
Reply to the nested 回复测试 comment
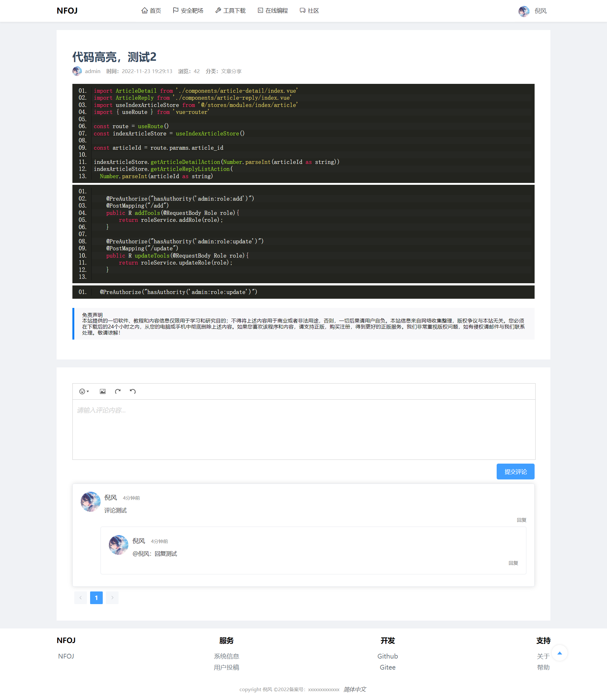(513, 563)
